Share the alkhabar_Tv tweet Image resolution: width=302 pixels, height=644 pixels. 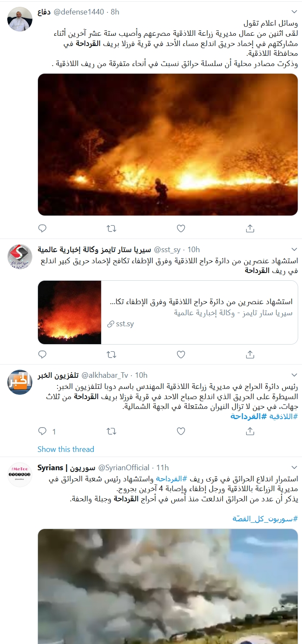(250, 431)
